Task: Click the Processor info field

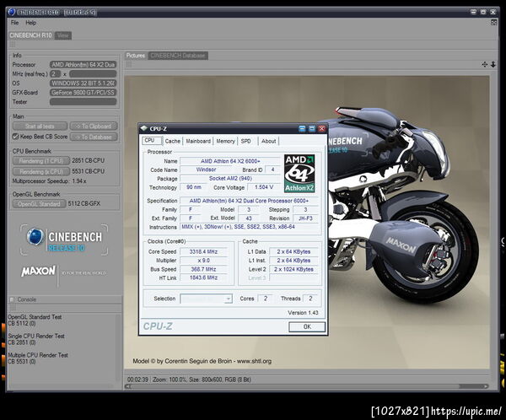Action: pyautogui.click(x=83, y=65)
